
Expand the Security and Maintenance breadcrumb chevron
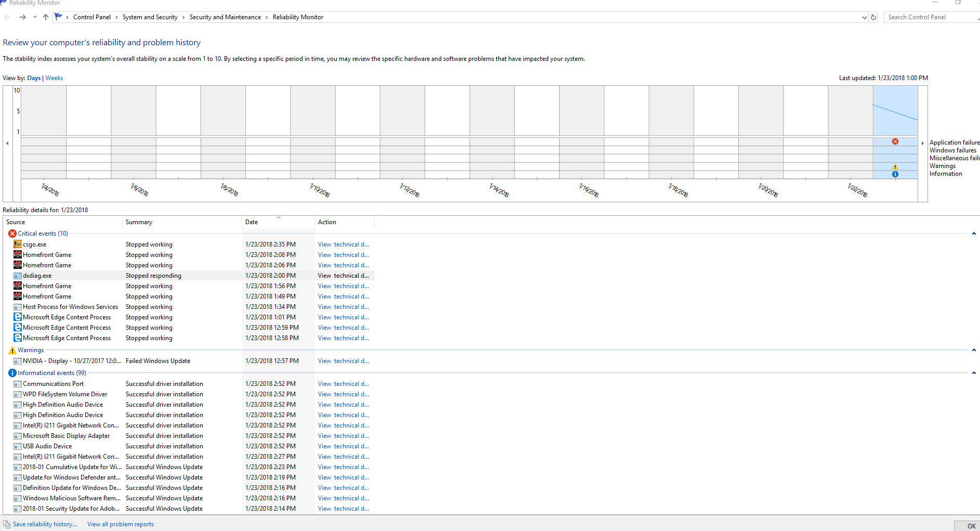(x=267, y=17)
